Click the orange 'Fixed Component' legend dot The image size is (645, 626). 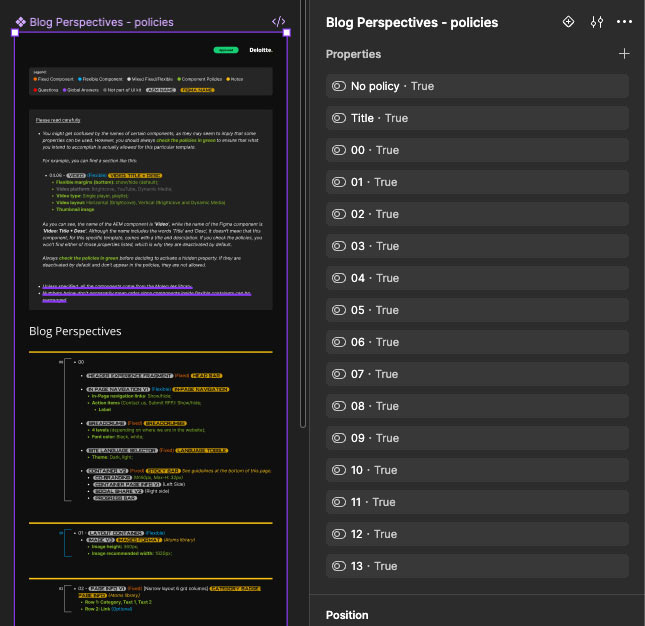pyautogui.click(x=37, y=78)
